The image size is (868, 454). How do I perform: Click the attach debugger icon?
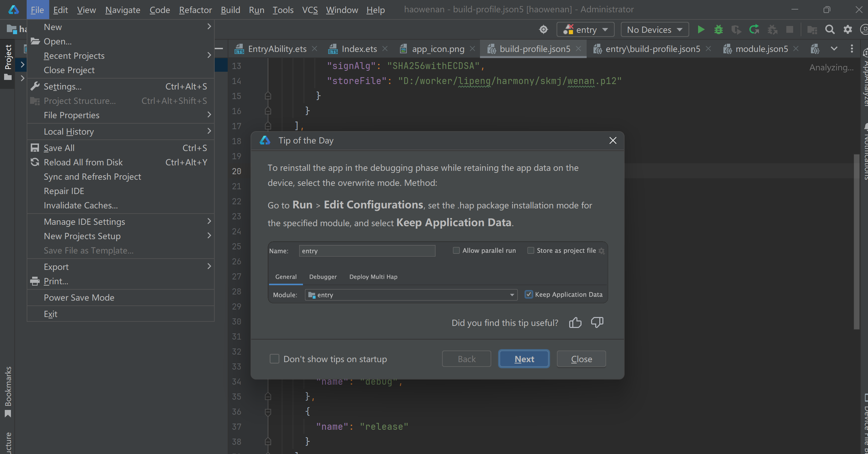(x=772, y=30)
